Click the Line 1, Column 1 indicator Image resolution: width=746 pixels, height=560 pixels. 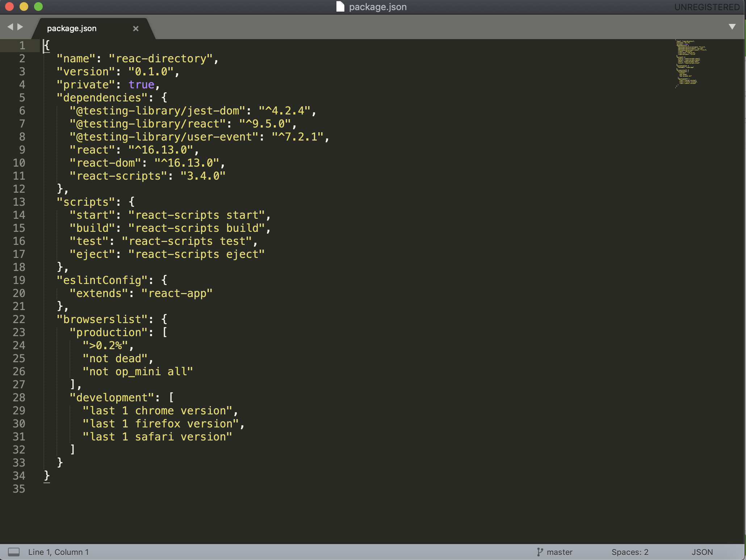coord(58,552)
